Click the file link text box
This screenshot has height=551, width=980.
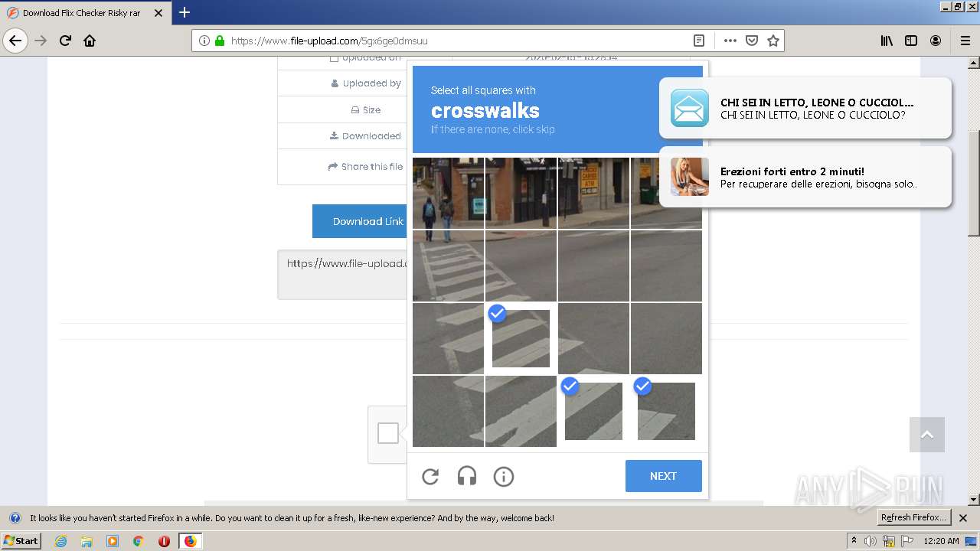tap(343, 274)
